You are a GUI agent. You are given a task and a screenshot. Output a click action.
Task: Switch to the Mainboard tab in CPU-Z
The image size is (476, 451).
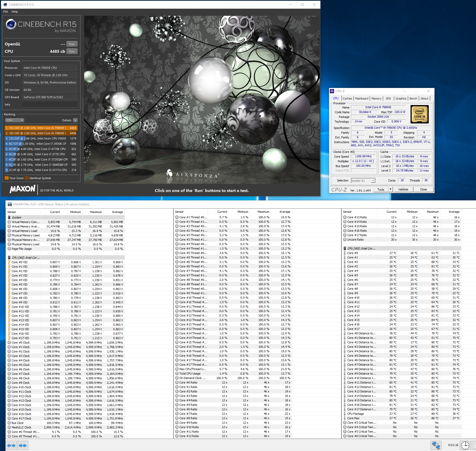[362, 99]
